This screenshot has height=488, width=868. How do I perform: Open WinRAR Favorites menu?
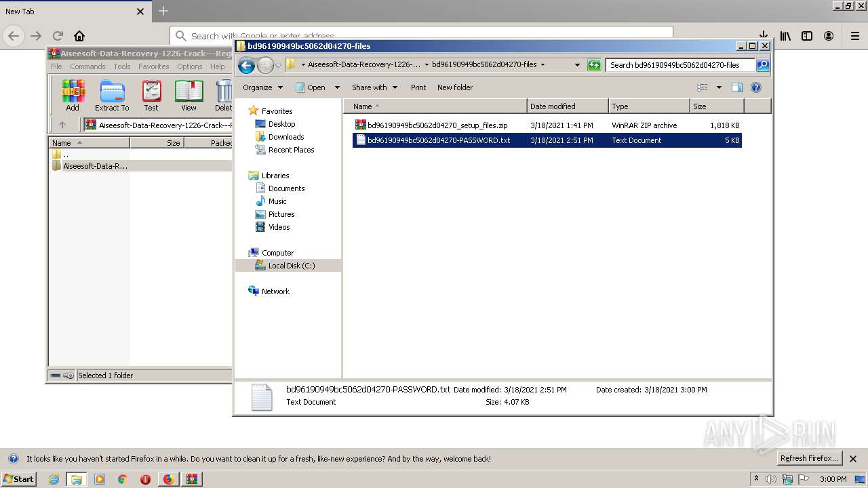pyautogui.click(x=154, y=66)
